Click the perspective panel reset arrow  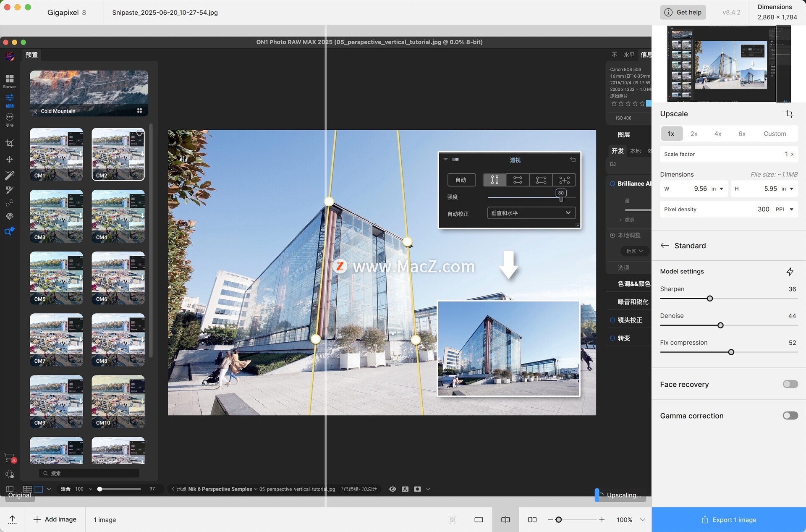pyautogui.click(x=573, y=160)
